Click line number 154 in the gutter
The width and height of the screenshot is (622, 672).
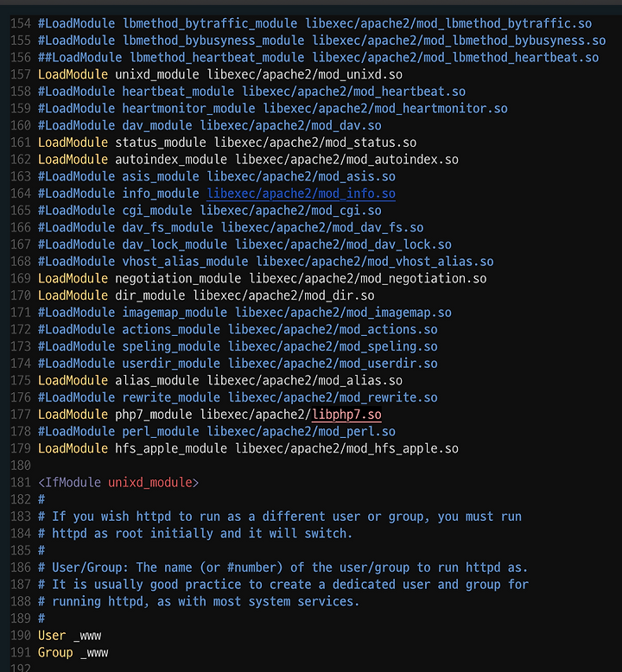[21, 23]
